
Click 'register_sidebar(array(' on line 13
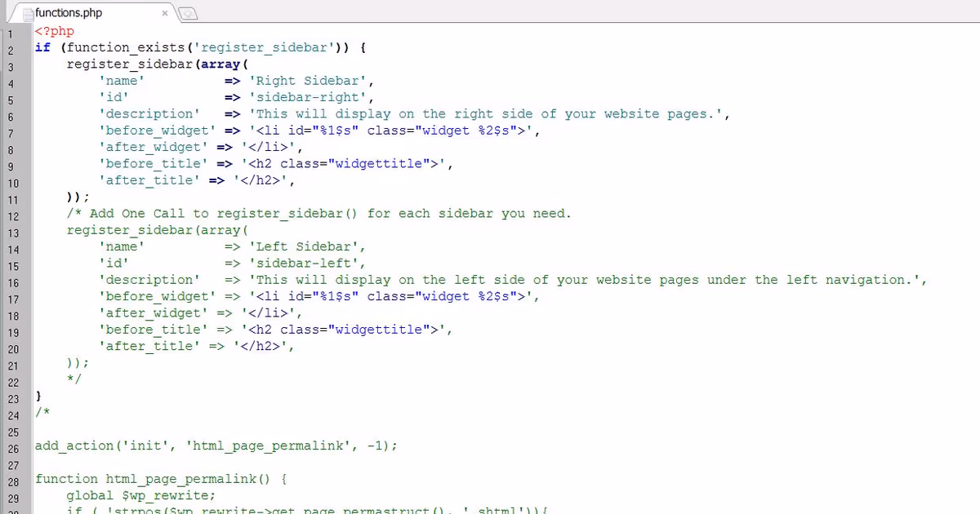157,230
